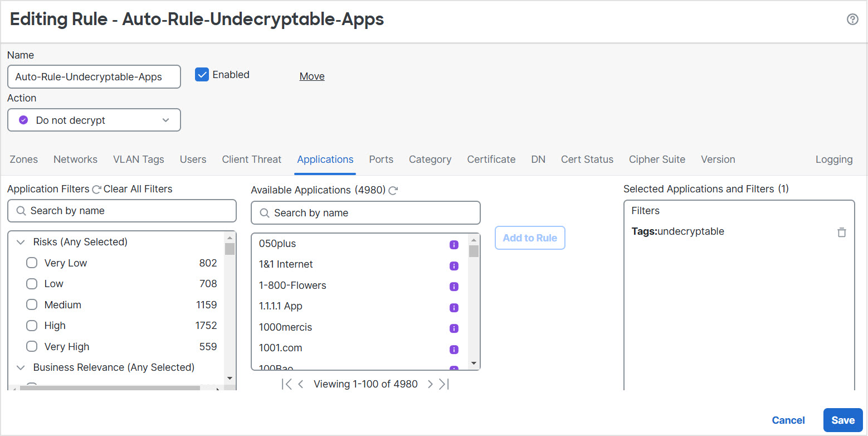
Task: View info for the 1-800-Flowers application
Action: (454, 287)
